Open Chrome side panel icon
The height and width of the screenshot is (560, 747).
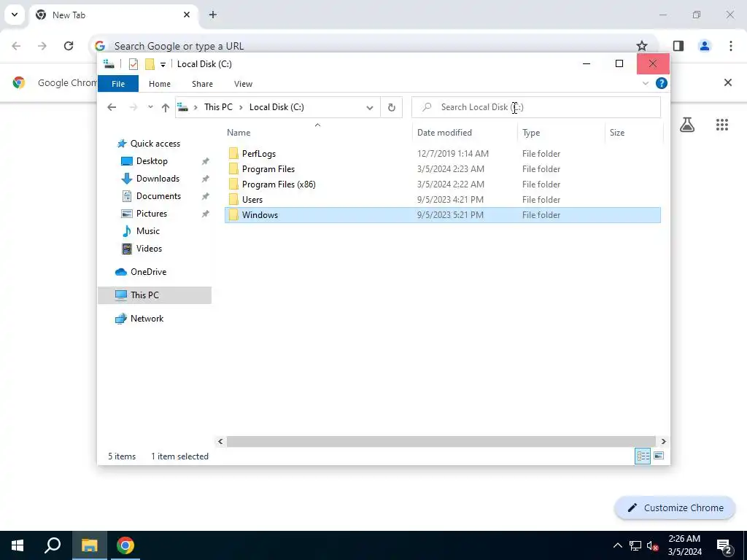click(x=678, y=46)
